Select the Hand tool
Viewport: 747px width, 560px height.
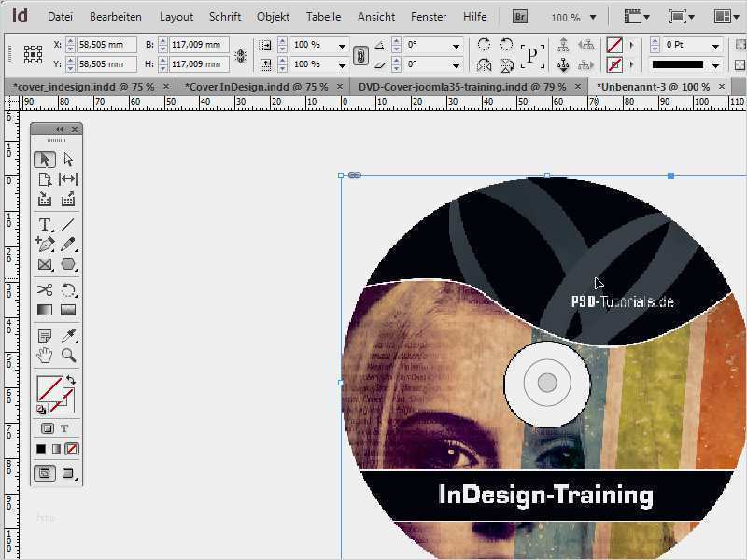(45, 356)
